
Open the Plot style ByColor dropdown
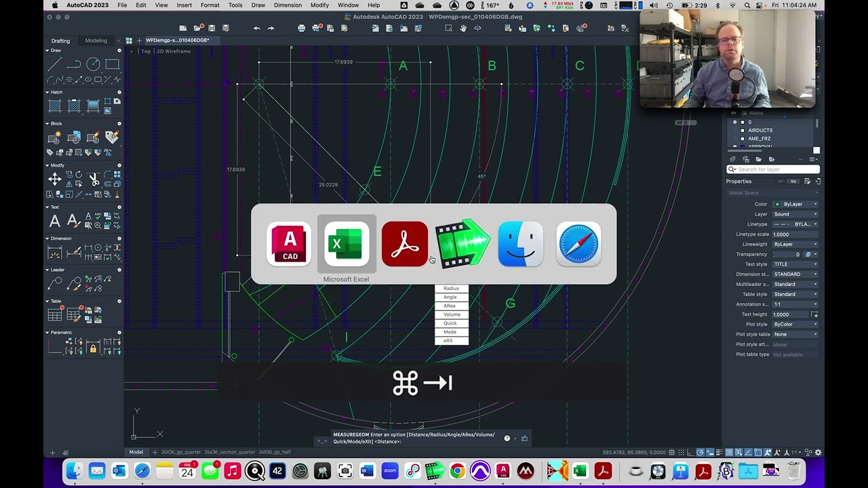pos(796,324)
